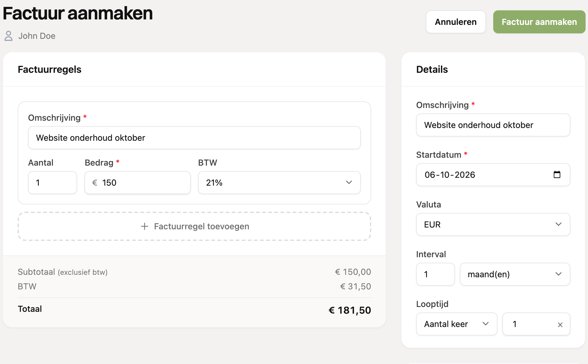Focus the Bedrag amount field showing 150
Screen dimensions: 588x364
138,183
